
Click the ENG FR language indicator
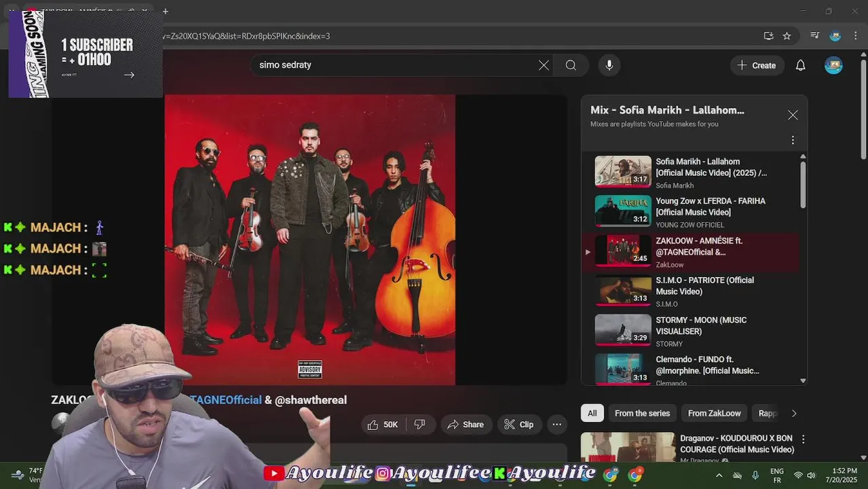pos(777,475)
